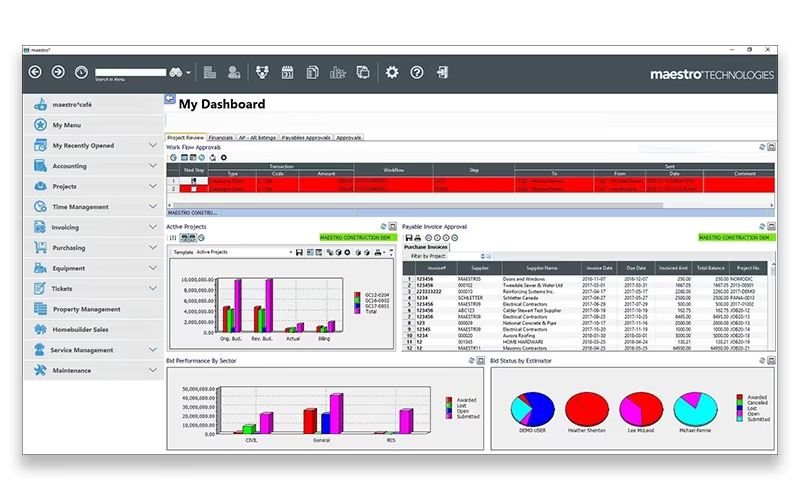The height and width of the screenshot is (500, 800).
Task: Switch to the AP - AR listings tab
Action: (257, 137)
